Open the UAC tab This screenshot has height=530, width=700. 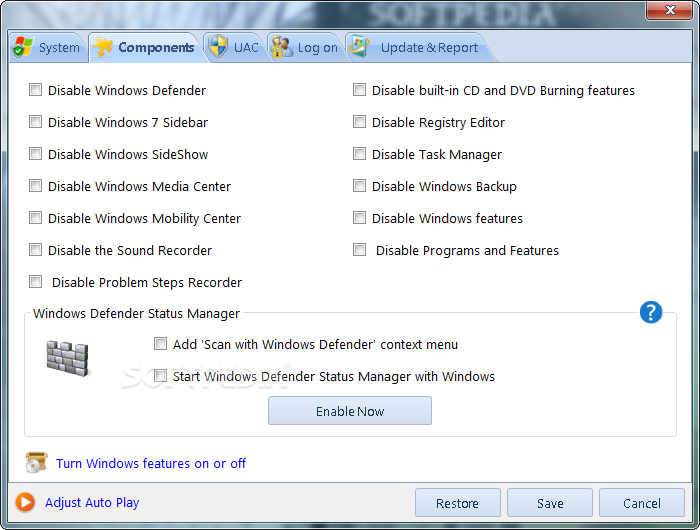tap(235, 47)
